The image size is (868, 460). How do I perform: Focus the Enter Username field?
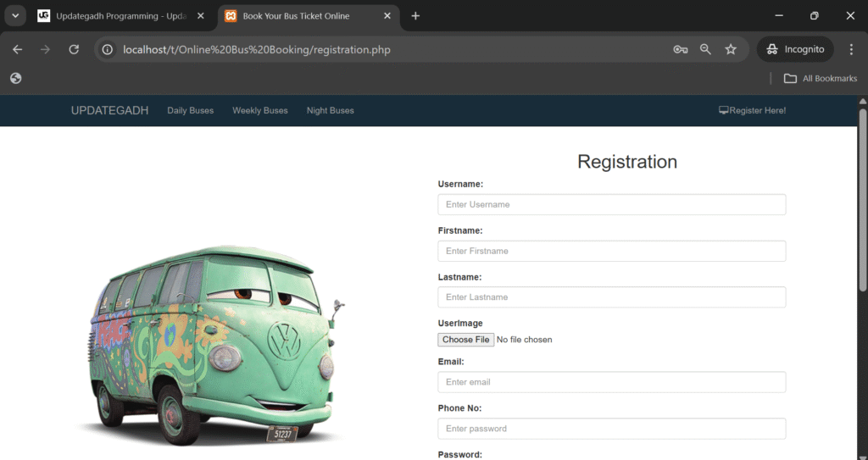tap(612, 204)
